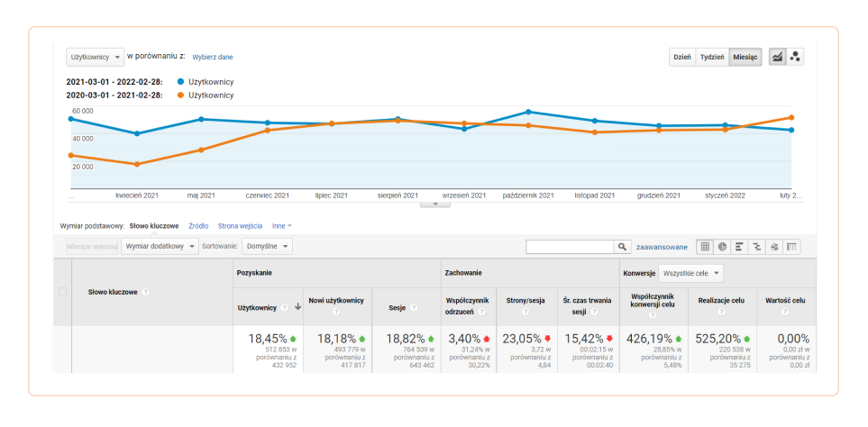Switch to motion chart view icon
The height and width of the screenshot is (427, 868).
795,57
